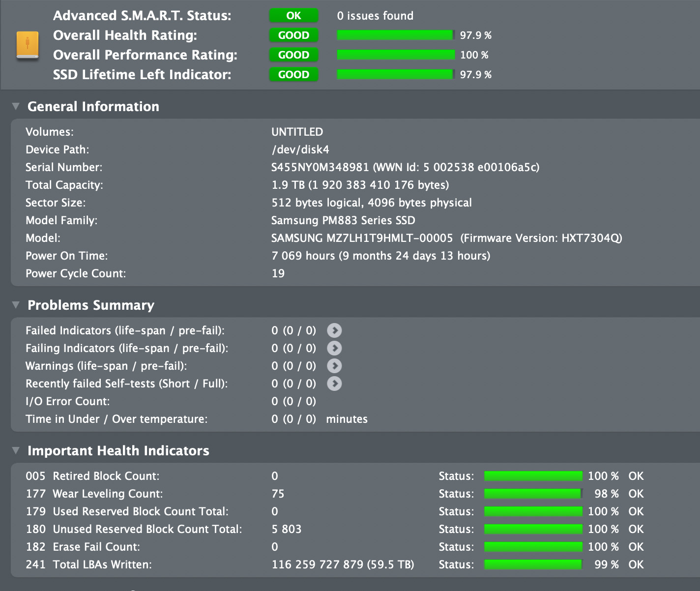Click the green OK S.M.A.R.T. status badge
Screen dimensions: 700x591
293,16
